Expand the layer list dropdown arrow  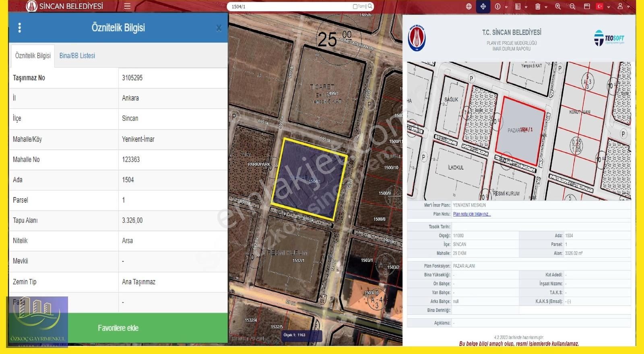click(x=526, y=7)
